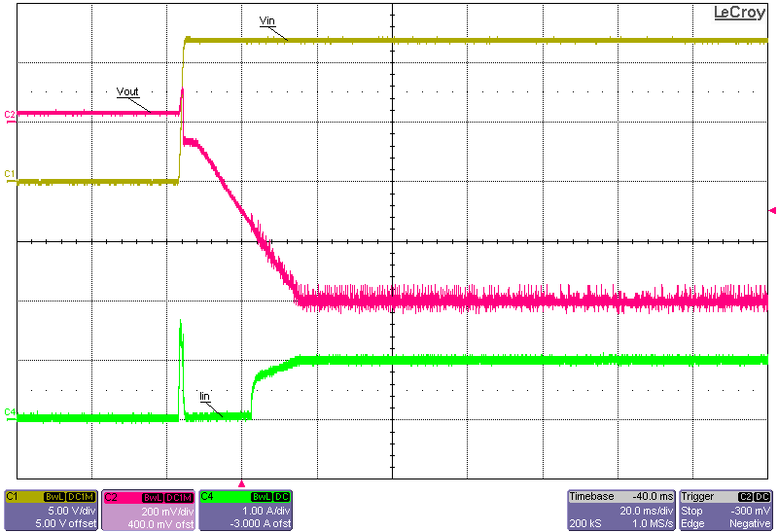Click the 1.00 A/div value in C4
Screen dimensions: 778x532
tap(266, 512)
